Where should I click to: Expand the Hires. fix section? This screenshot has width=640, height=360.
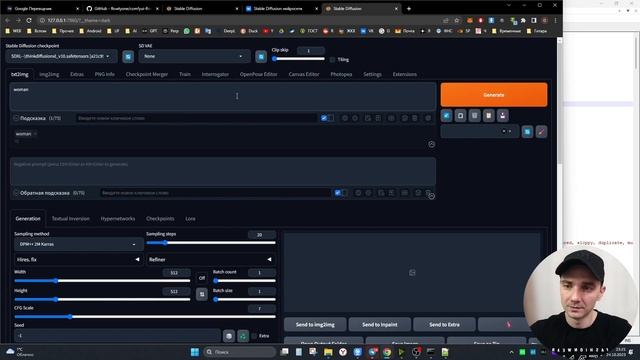[78, 260]
